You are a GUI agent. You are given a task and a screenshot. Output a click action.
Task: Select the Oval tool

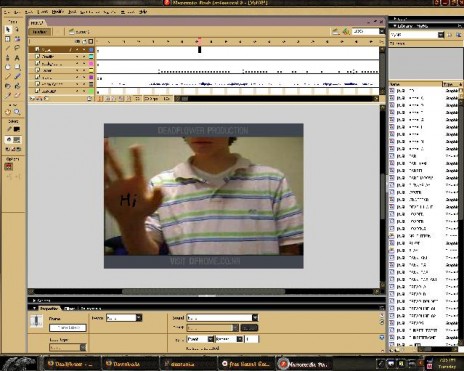pyautogui.click(x=8, y=67)
